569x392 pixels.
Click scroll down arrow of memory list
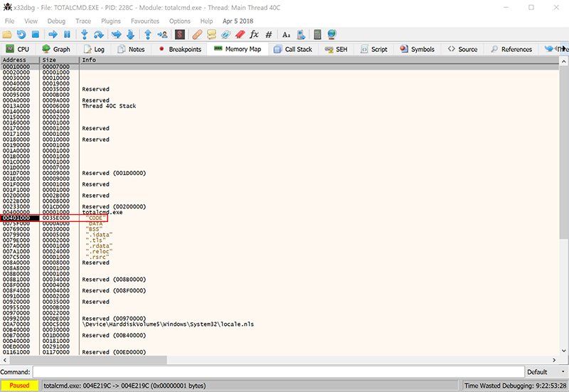(564, 351)
